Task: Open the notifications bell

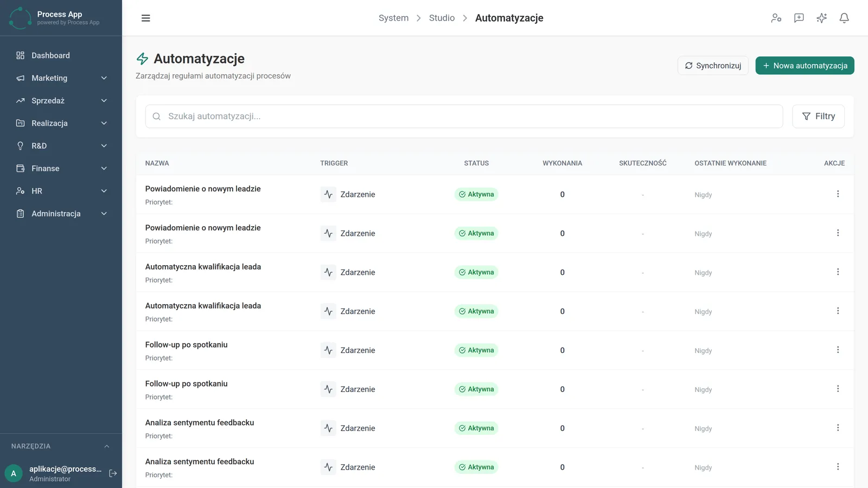Action: [844, 18]
